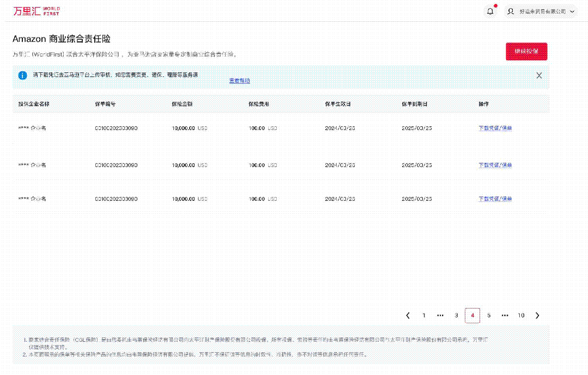The height and width of the screenshot is (375, 588).
Task: Select current page 4 in pagination
Action: [472, 316]
